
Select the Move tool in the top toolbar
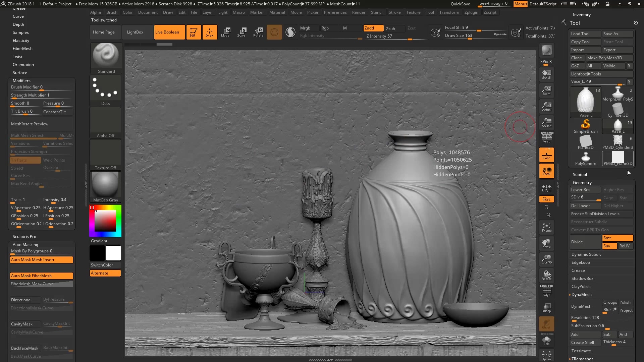[226, 32]
